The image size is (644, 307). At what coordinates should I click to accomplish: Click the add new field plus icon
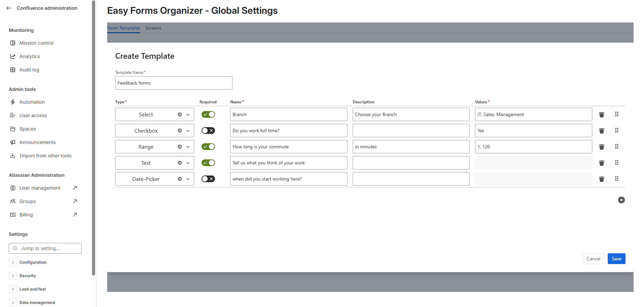coord(621,200)
